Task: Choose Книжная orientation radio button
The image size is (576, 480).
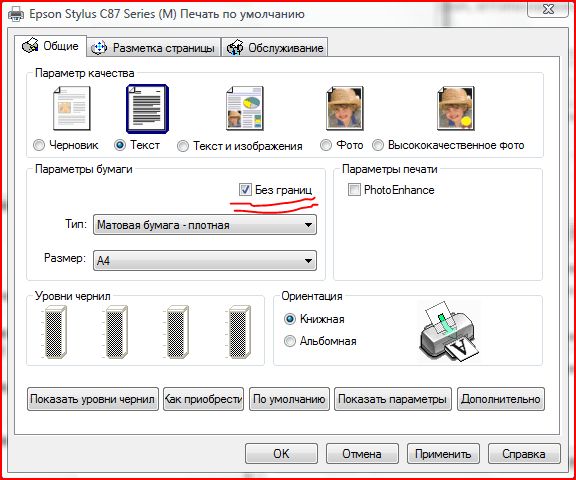Action: coord(290,319)
